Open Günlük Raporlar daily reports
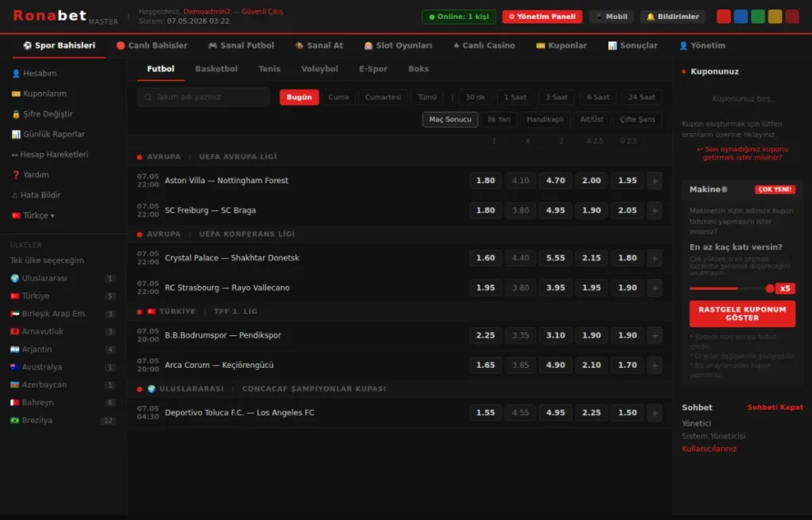The height and width of the screenshot is (520, 812). (x=48, y=134)
